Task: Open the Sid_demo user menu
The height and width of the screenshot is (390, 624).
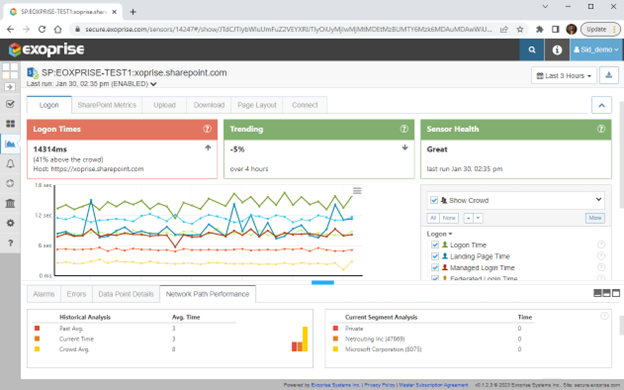Action: click(596, 50)
